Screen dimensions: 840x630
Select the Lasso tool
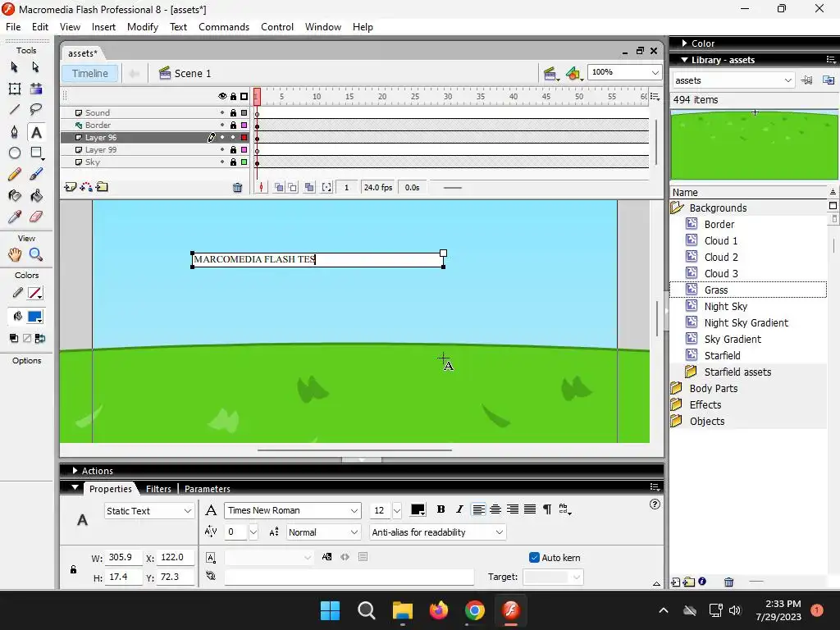click(x=35, y=110)
